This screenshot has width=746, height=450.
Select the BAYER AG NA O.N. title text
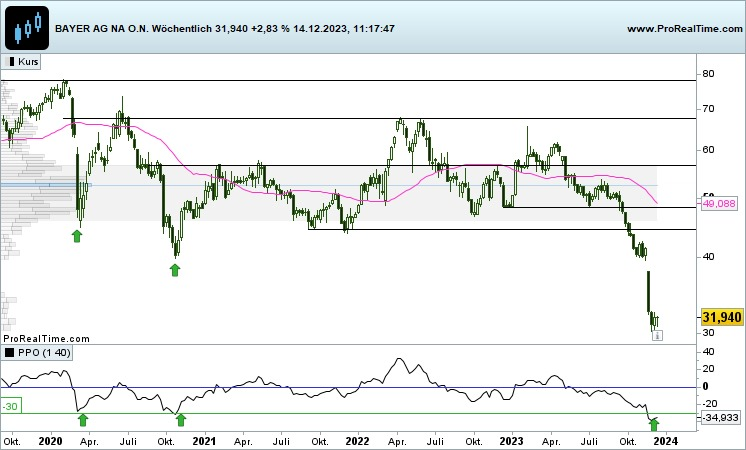pos(102,29)
